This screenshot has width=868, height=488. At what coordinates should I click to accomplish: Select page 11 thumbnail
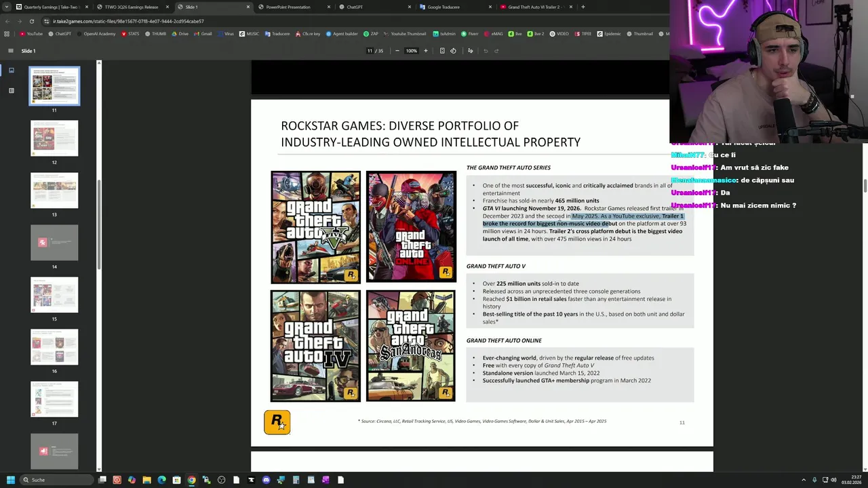(x=54, y=86)
